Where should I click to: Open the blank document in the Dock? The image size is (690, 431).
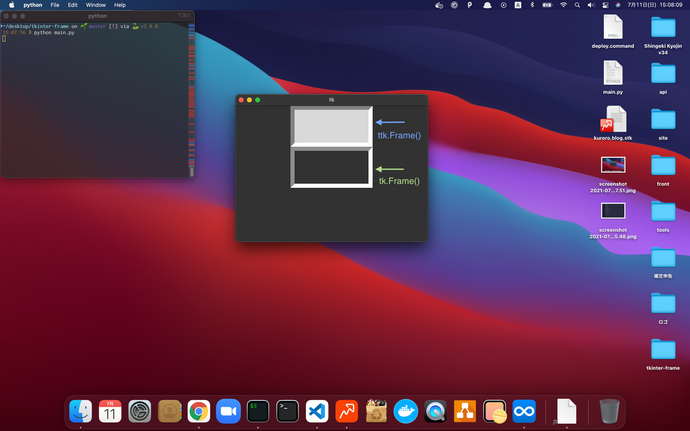tap(566, 411)
